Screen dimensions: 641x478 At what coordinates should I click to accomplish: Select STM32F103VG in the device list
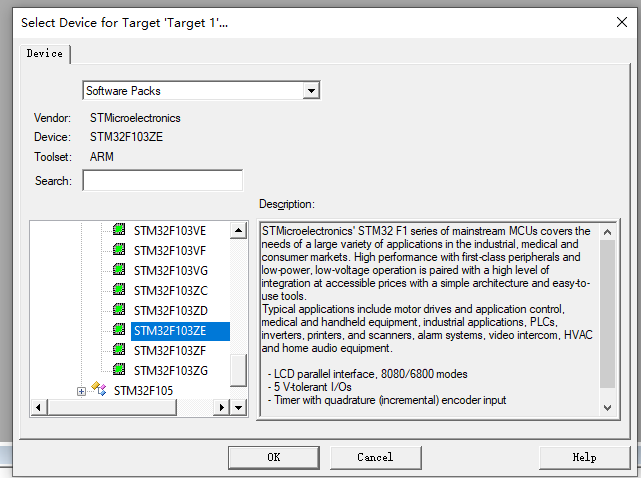tap(171, 271)
